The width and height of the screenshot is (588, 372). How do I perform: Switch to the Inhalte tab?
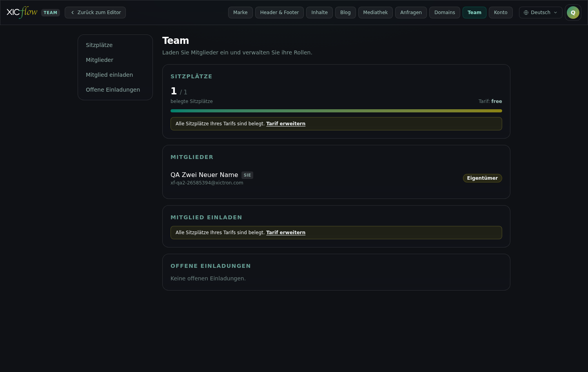pos(319,13)
